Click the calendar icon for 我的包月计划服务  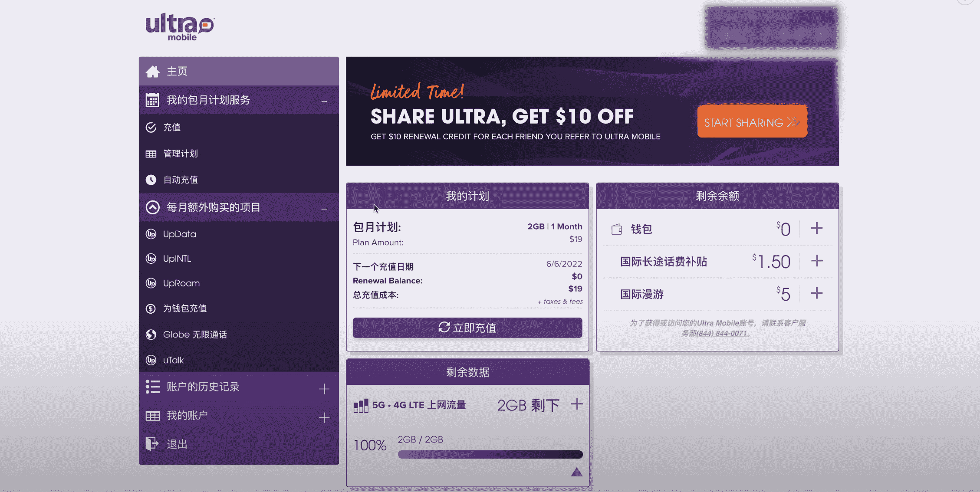pyautogui.click(x=152, y=100)
